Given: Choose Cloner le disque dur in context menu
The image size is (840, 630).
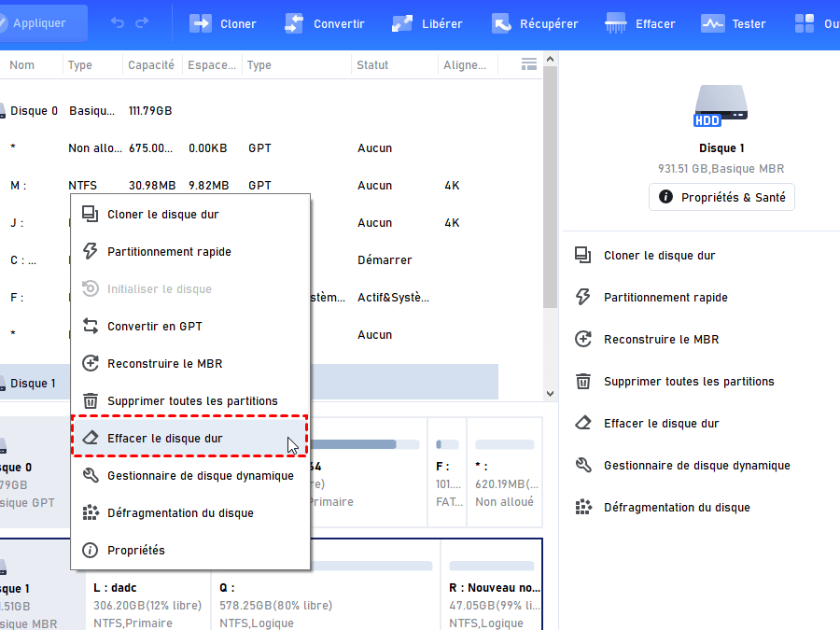Looking at the screenshot, I should point(190,215).
